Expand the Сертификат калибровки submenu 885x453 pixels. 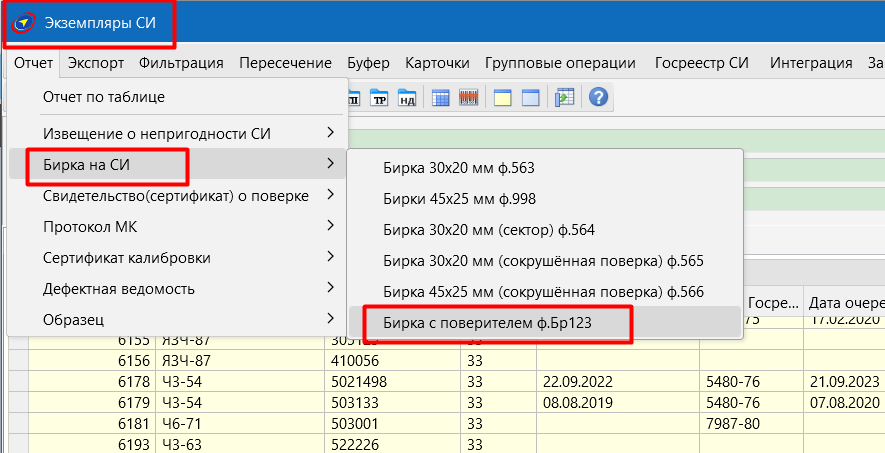(177, 258)
